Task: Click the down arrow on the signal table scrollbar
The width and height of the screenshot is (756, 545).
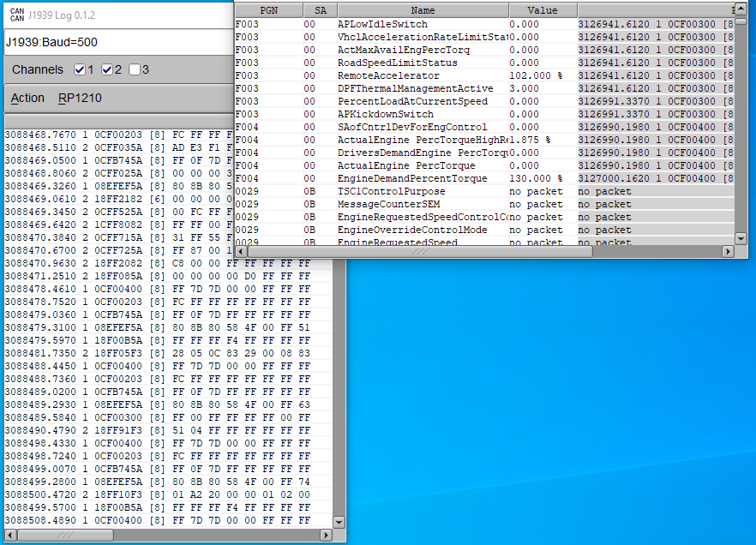Action: pyautogui.click(x=741, y=238)
